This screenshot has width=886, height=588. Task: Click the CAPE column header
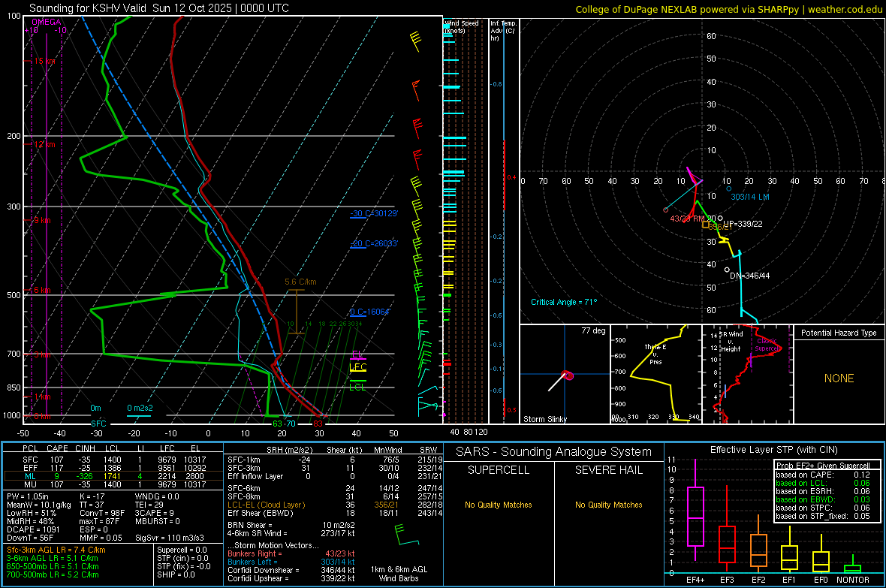[57, 448]
